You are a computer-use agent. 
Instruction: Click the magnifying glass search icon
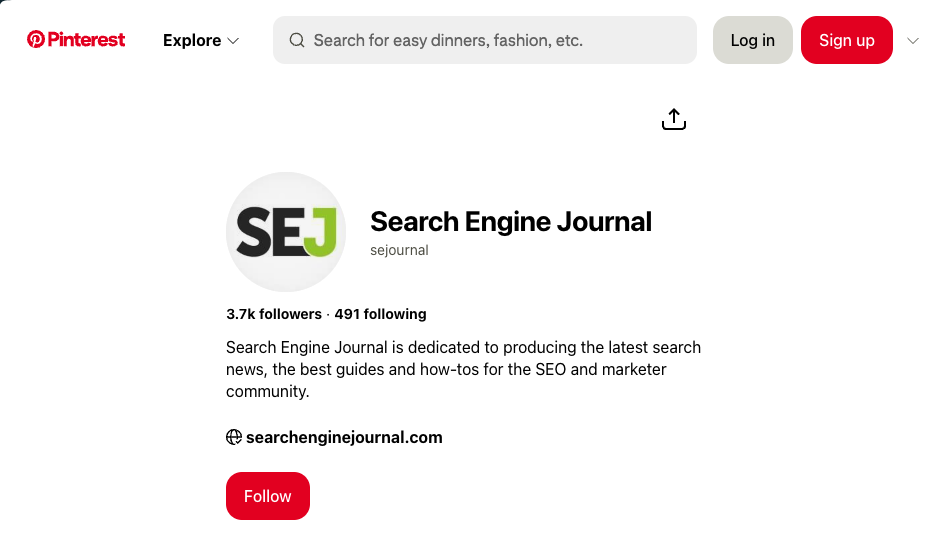(x=297, y=40)
